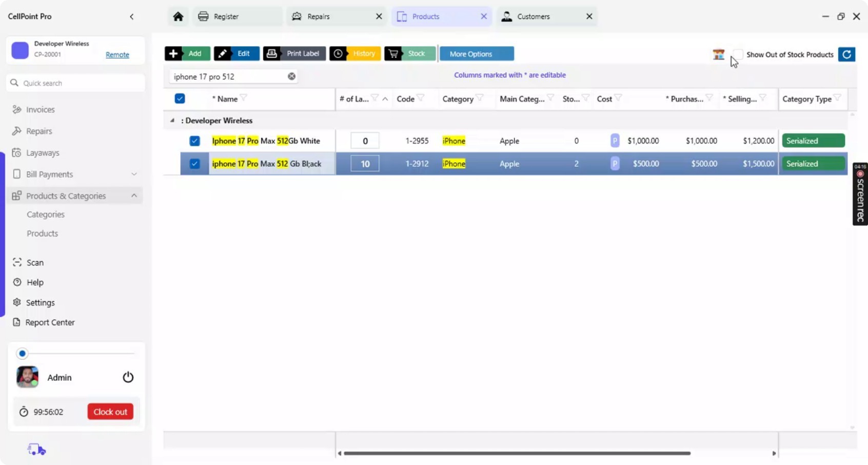Click the filter icon on Main Category column
This screenshot has height=465, width=868.
pyautogui.click(x=550, y=98)
